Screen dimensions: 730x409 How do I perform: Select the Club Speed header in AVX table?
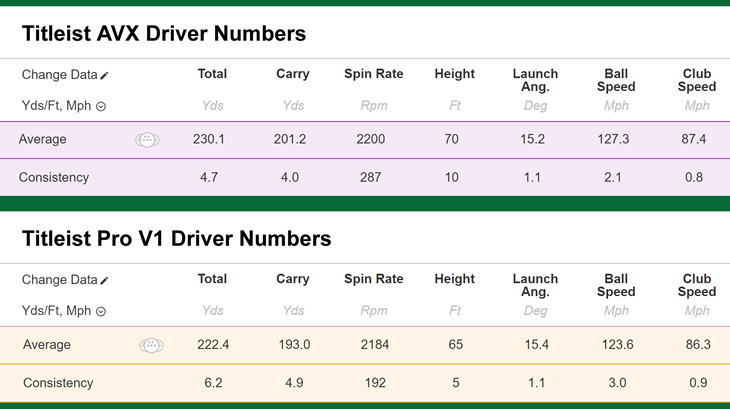pyautogui.click(x=697, y=80)
